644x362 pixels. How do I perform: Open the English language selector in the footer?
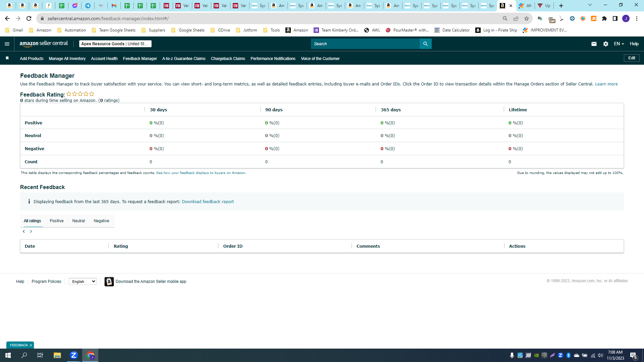tap(83, 282)
